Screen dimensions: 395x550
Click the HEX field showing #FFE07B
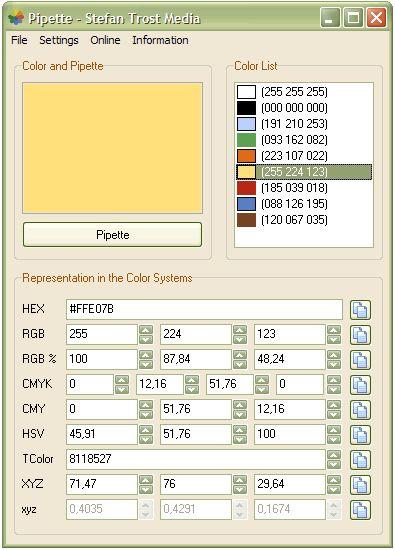(204, 309)
